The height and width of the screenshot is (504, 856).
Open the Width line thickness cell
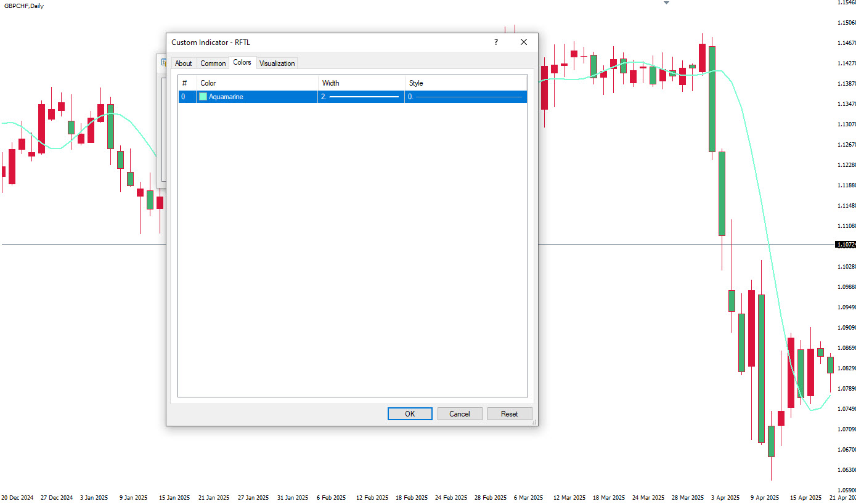(361, 97)
